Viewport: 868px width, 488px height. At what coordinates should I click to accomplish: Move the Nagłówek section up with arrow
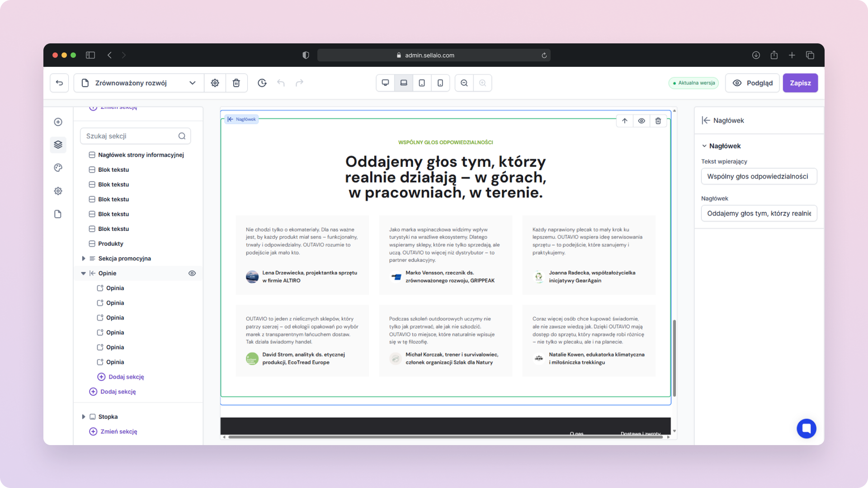(625, 121)
